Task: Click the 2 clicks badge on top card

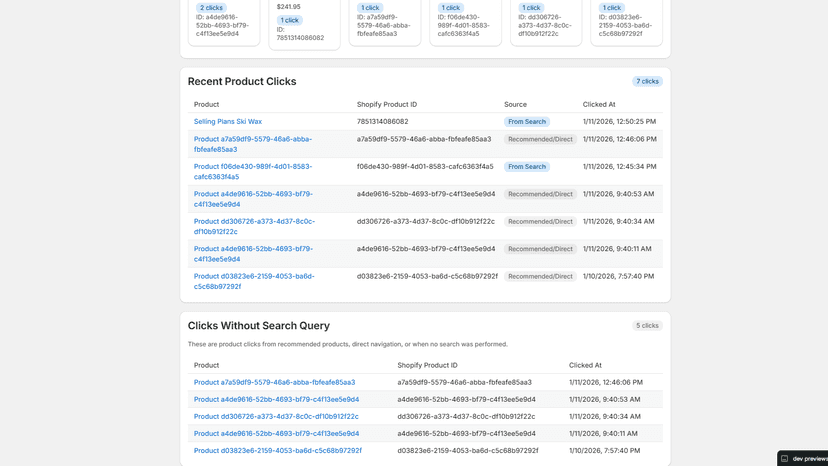Action: [211, 8]
